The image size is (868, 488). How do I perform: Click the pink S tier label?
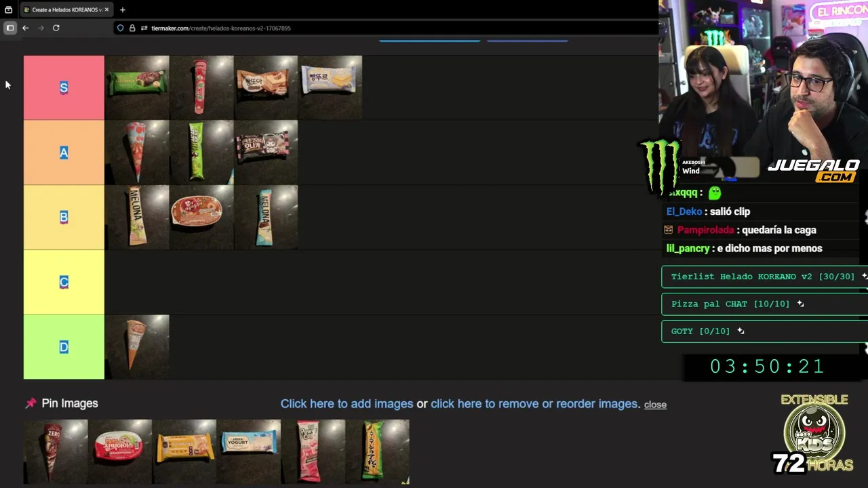[x=64, y=87]
